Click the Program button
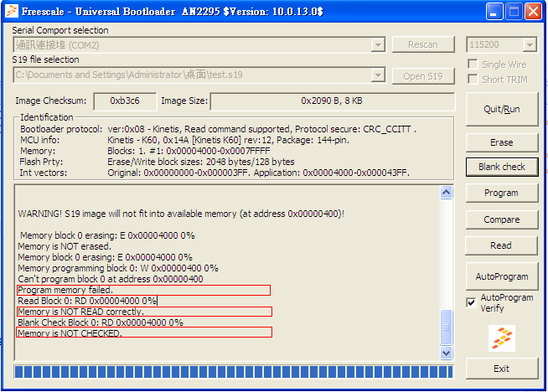 [x=502, y=193]
